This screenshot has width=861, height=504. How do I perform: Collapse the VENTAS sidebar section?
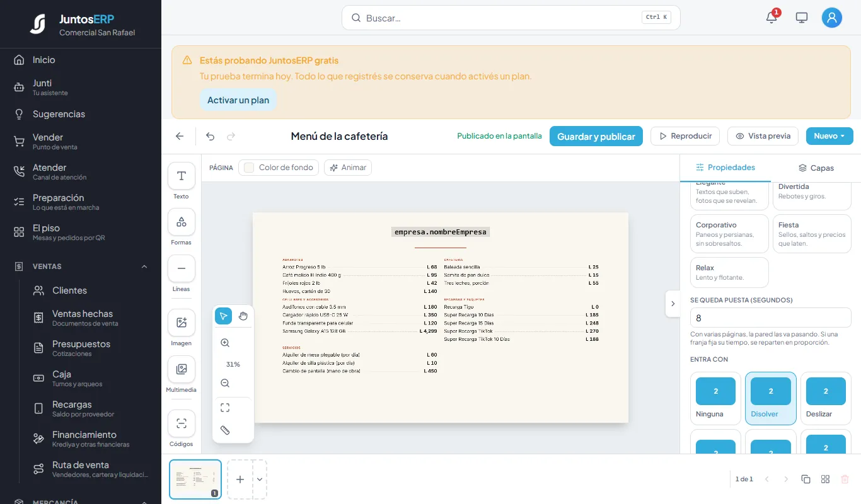[144, 266]
